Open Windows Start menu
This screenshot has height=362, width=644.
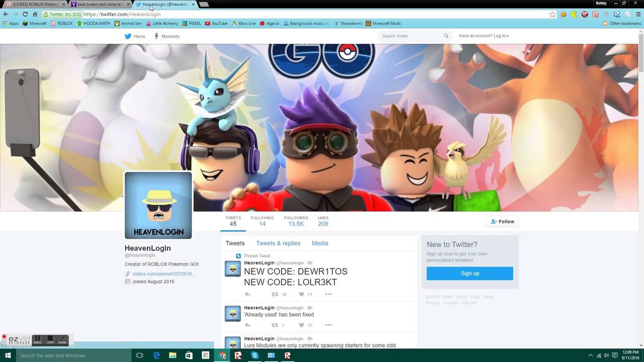8,355
